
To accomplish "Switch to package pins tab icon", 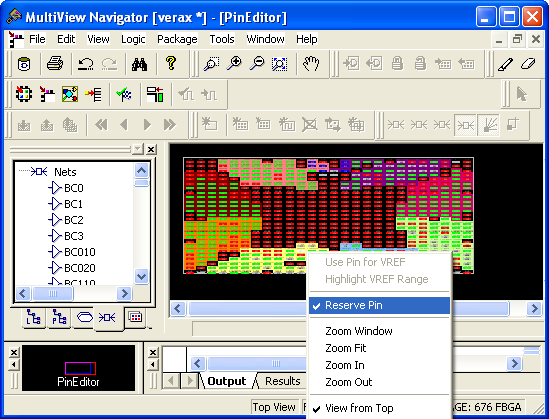I will coord(135,317).
